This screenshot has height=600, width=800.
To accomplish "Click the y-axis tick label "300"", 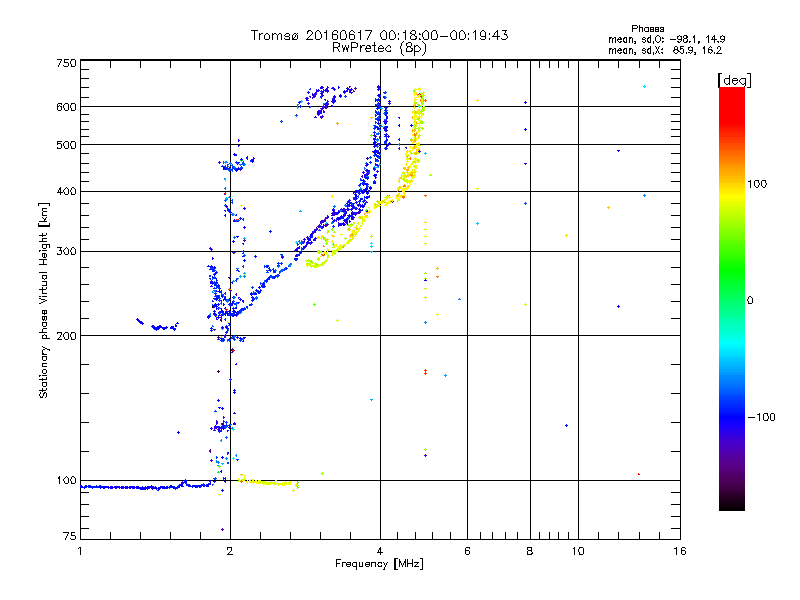I will point(66,252).
